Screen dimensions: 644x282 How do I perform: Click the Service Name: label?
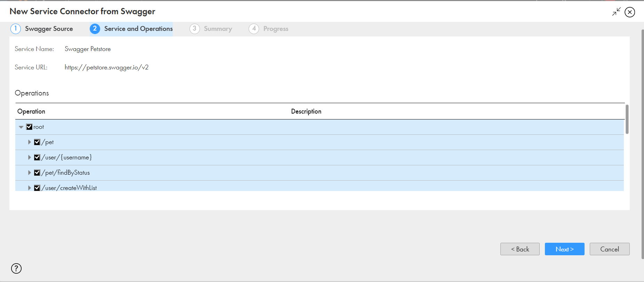coord(34,49)
